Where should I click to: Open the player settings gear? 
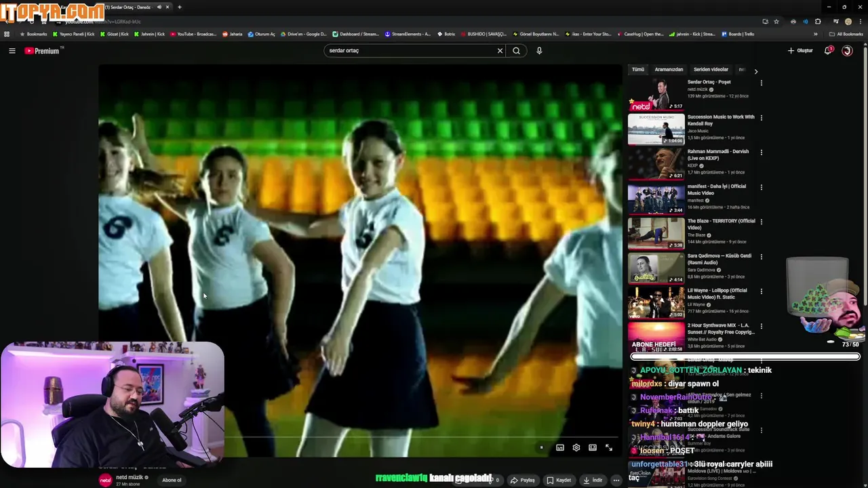576,447
